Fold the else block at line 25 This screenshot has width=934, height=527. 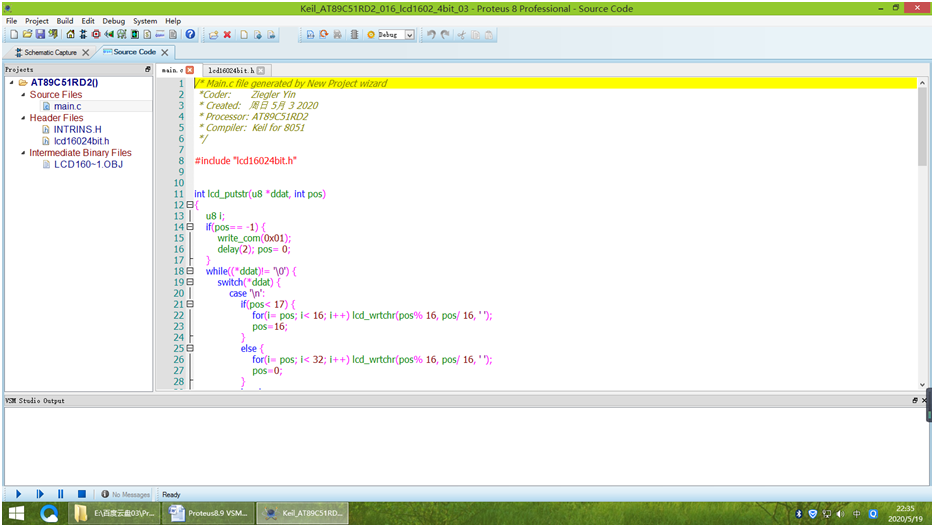190,348
